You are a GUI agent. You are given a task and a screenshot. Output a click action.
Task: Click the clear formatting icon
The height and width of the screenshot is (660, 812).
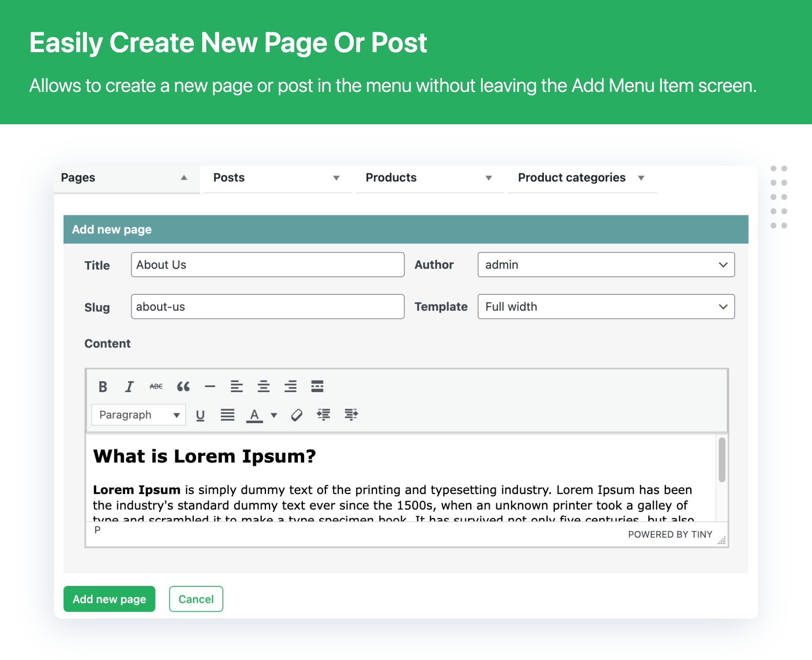297,414
